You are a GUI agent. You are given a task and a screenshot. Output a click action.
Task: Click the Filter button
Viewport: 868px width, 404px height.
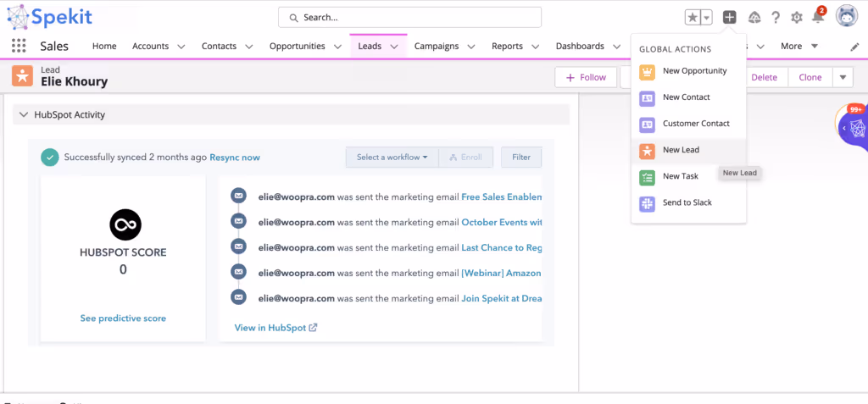point(521,158)
